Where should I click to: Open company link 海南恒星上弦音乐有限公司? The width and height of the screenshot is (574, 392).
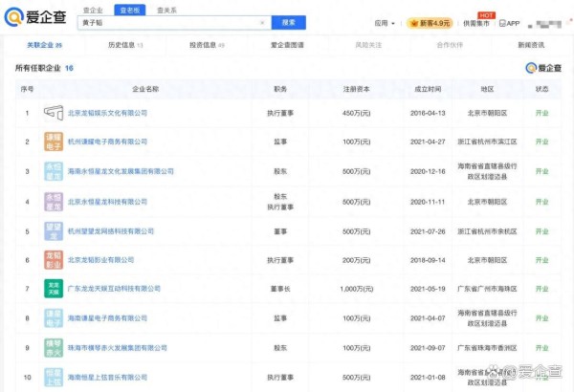[x=107, y=378]
